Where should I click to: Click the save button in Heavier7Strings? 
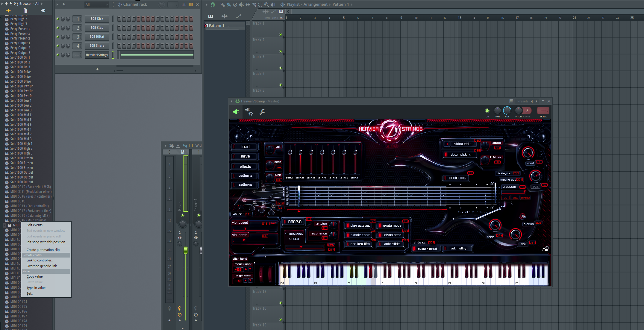pyautogui.click(x=245, y=156)
